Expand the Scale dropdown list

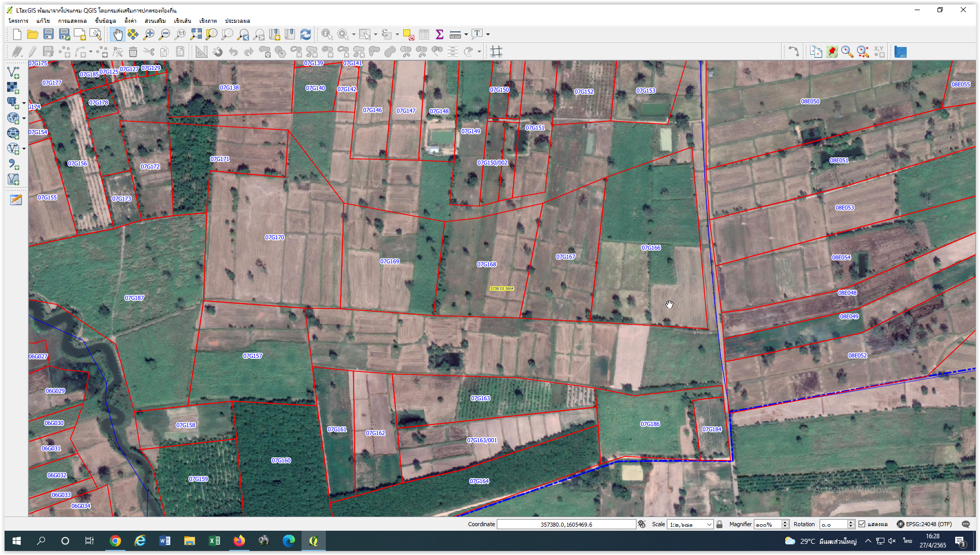point(709,524)
